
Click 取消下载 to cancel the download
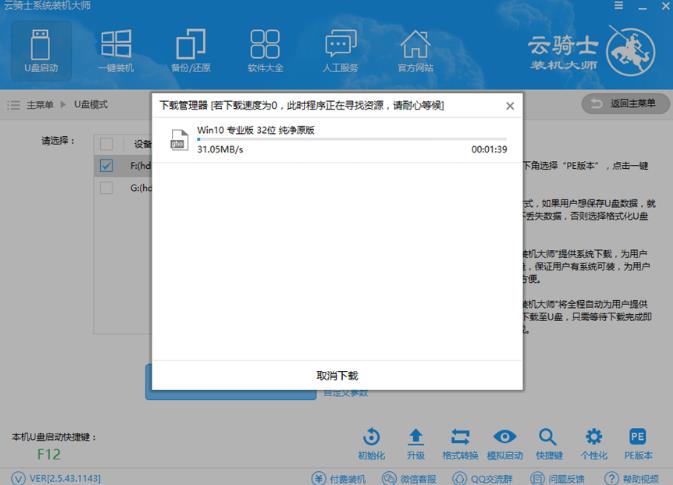337,376
